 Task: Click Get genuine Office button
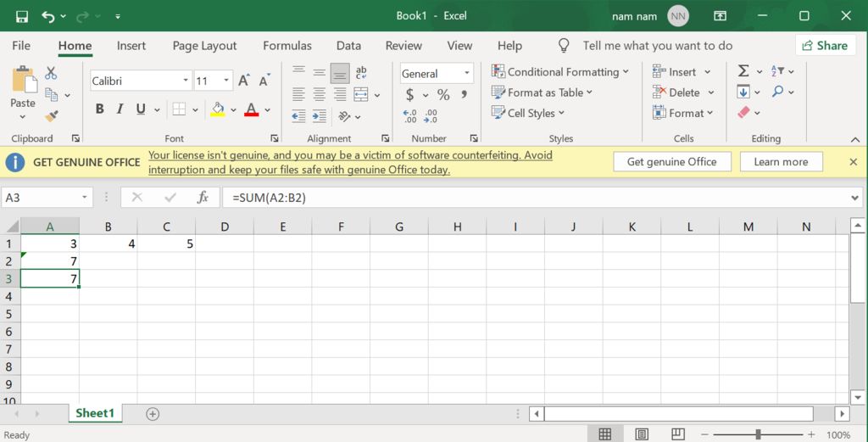pos(671,162)
